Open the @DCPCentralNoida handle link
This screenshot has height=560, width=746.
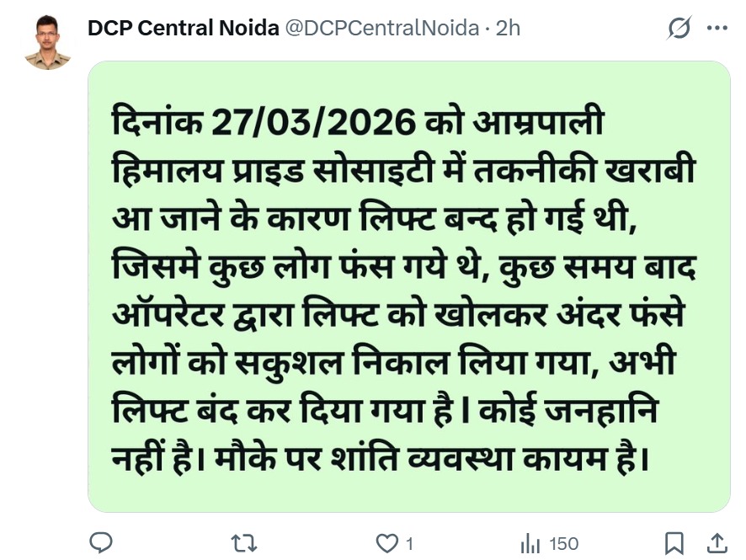coord(382,28)
